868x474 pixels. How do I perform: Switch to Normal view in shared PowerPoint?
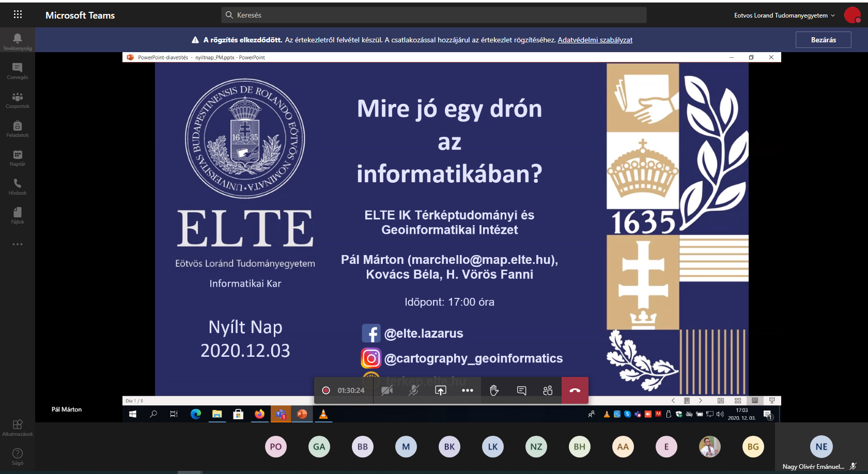coord(721,401)
